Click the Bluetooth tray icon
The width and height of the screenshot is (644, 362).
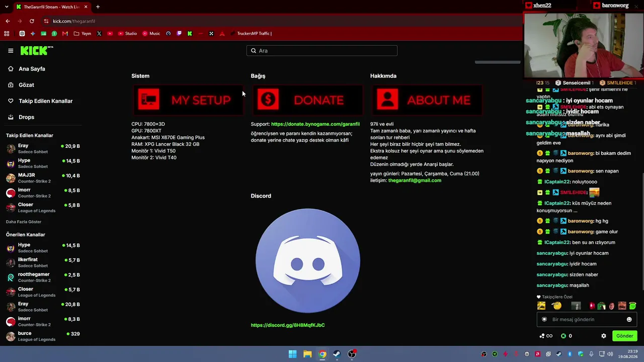[570, 354]
